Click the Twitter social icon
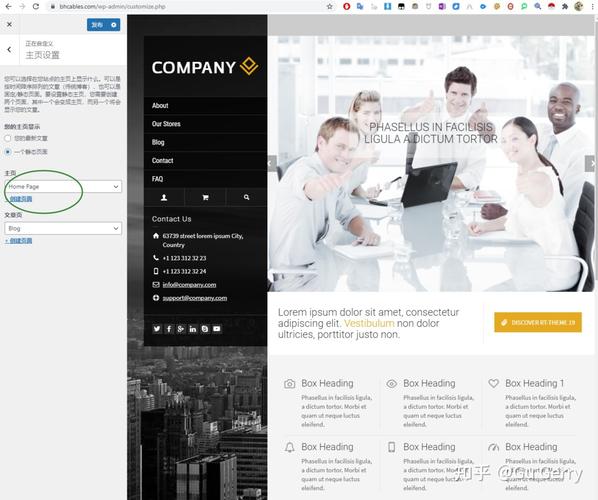 coord(157,329)
